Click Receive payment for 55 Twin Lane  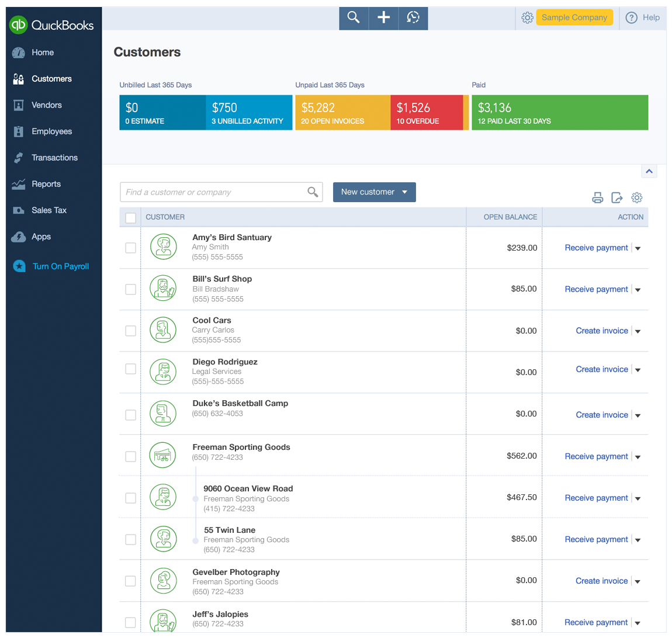coord(596,539)
